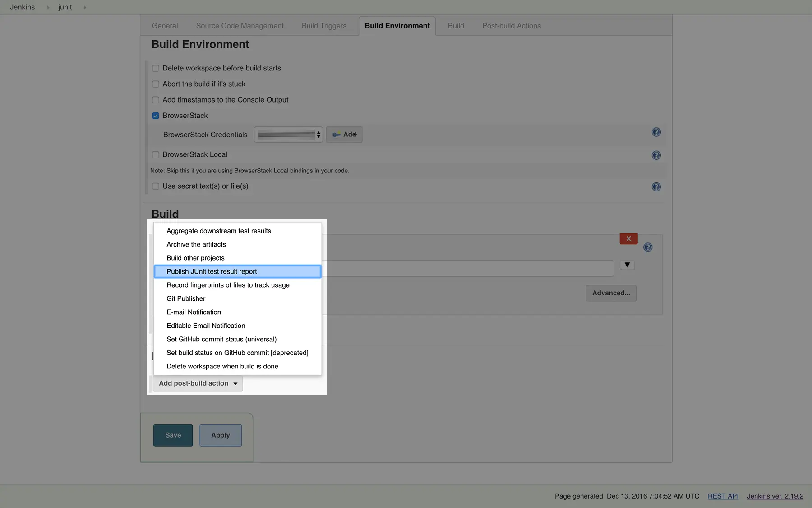Open the REST API link
The image size is (812, 508).
pos(723,496)
